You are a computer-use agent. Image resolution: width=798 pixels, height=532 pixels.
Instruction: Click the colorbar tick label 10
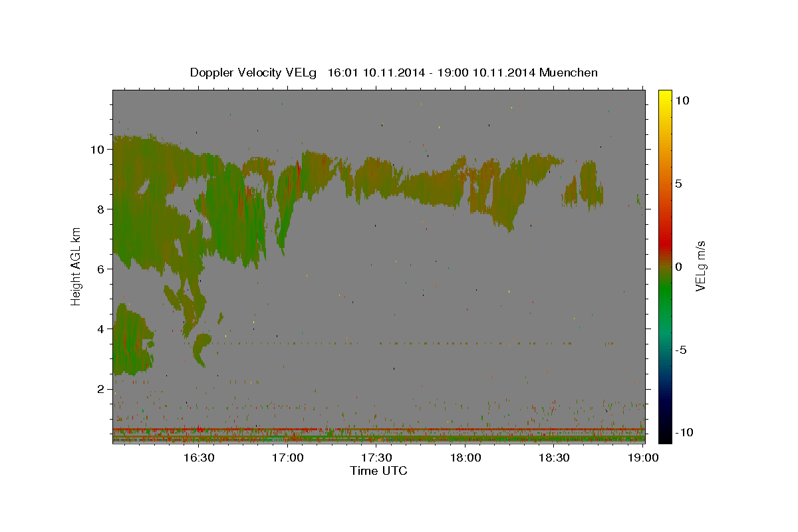pyautogui.click(x=682, y=100)
